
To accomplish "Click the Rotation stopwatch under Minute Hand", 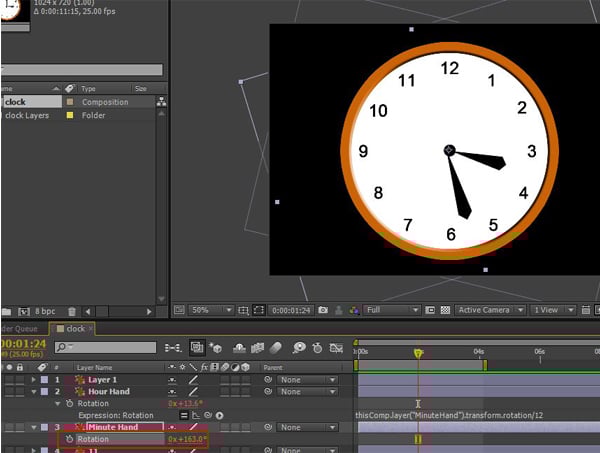I will (x=69, y=439).
